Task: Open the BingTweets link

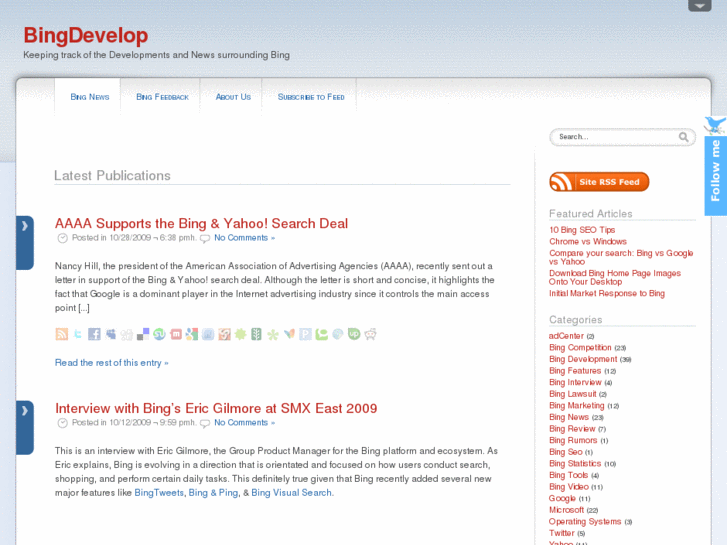Action: tap(159, 493)
